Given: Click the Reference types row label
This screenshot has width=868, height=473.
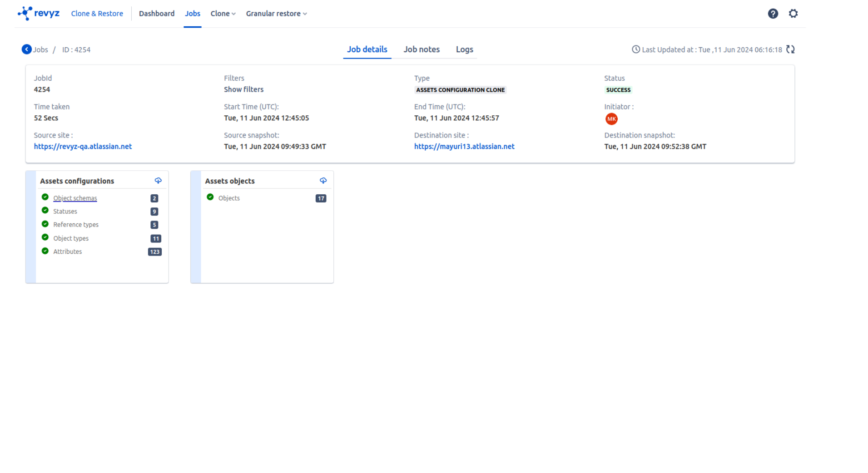Looking at the screenshot, I should pyautogui.click(x=76, y=225).
